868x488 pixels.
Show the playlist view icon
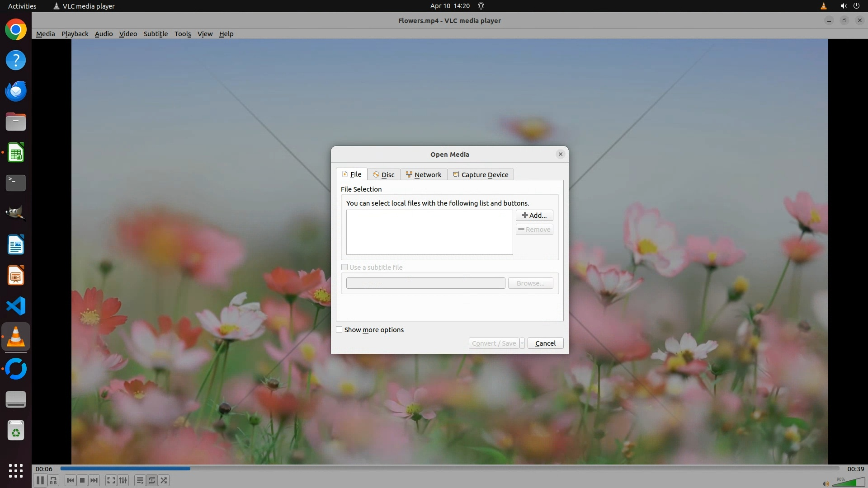pyautogui.click(x=140, y=480)
